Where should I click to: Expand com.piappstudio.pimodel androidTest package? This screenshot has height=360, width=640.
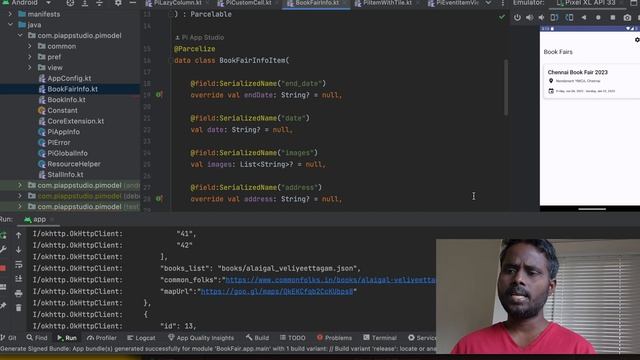pyautogui.click(x=20, y=185)
